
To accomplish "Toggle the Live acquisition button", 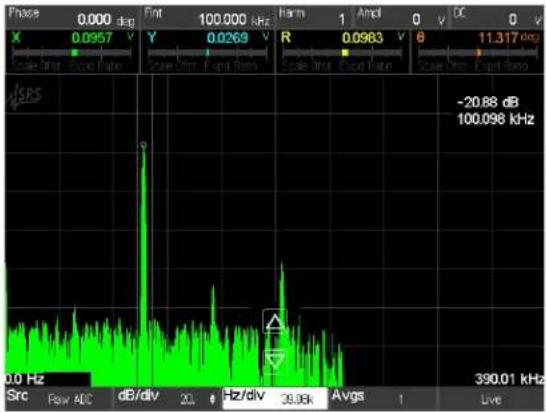I will 491,399.
